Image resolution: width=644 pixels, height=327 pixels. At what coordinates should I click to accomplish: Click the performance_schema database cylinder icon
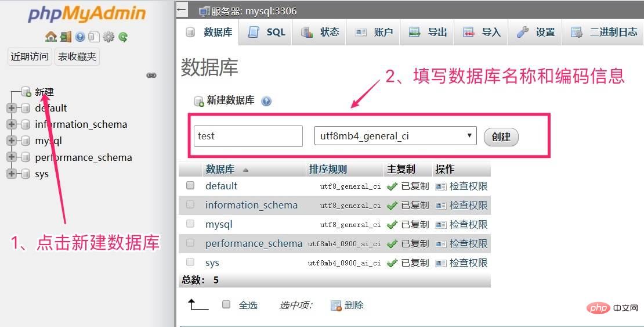pyautogui.click(x=26, y=157)
